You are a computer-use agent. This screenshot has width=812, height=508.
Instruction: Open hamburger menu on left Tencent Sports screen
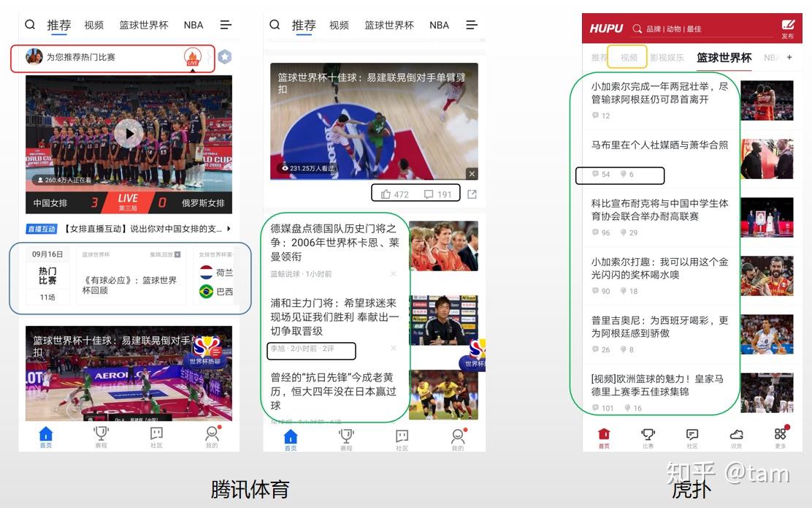(226, 24)
